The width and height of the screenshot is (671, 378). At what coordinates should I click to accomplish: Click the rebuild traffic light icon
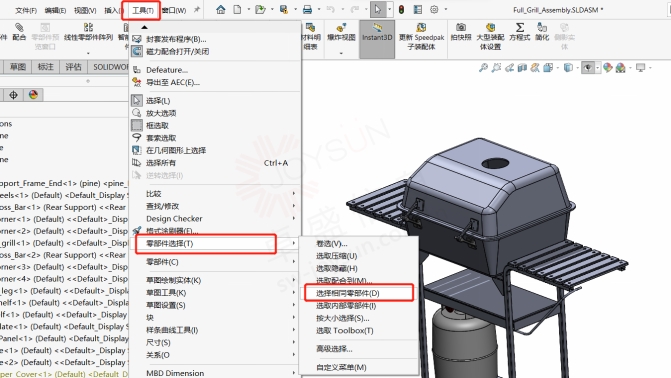coord(401,9)
